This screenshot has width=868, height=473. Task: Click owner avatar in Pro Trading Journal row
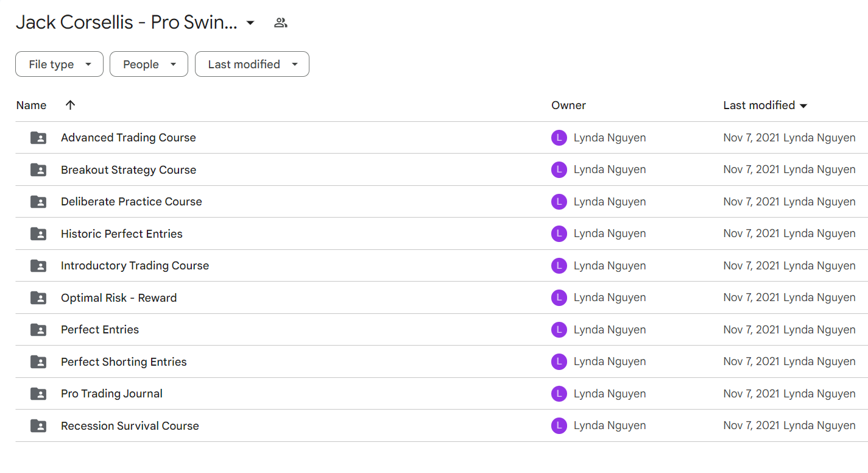(x=559, y=394)
